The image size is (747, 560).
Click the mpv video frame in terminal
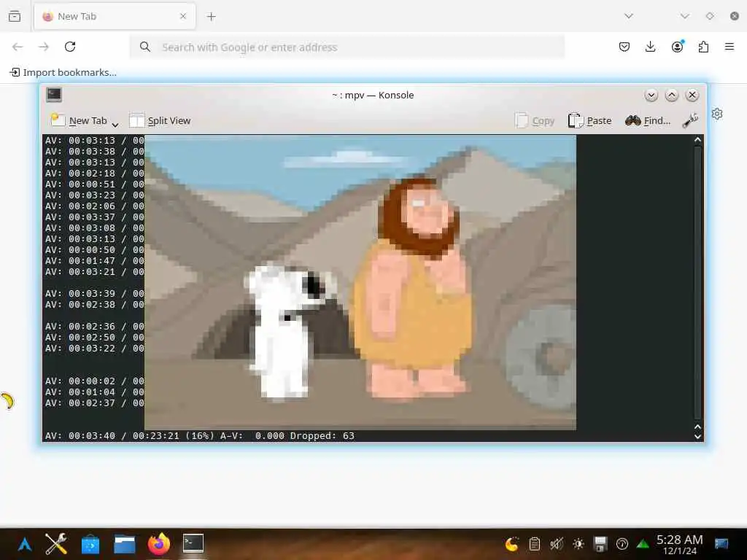(360, 282)
